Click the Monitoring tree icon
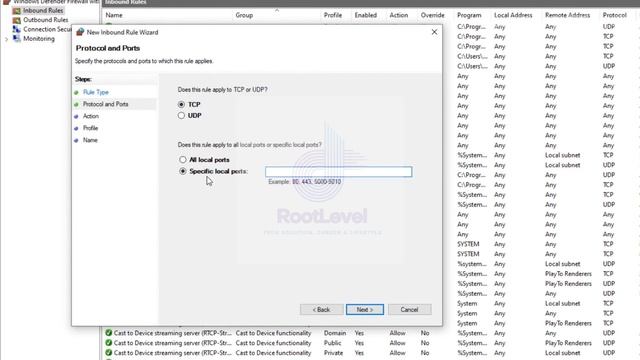 coord(16,39)
